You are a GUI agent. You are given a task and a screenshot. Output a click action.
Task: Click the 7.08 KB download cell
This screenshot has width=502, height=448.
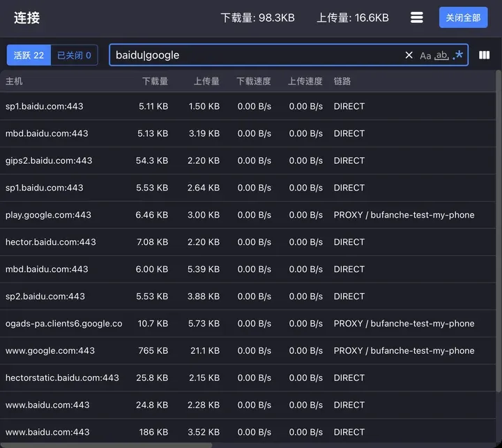click(153, 242)
